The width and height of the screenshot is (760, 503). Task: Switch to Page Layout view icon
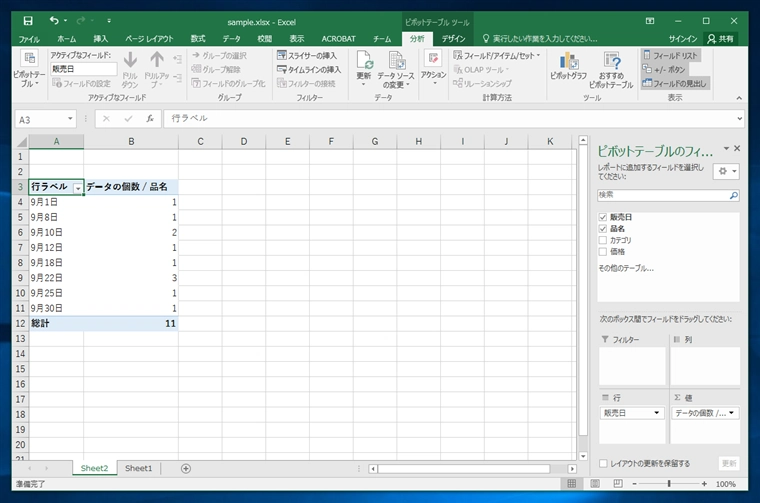coord(595,484)
